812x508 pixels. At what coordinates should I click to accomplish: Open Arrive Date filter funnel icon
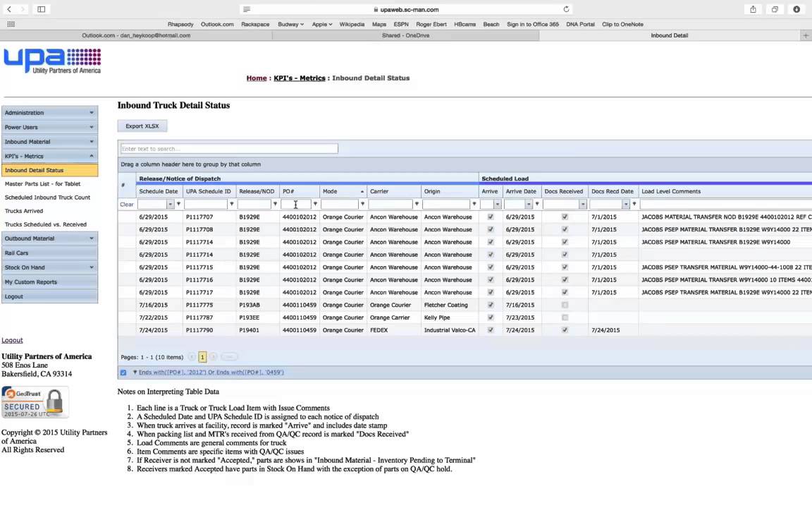[x=537, y=204]
